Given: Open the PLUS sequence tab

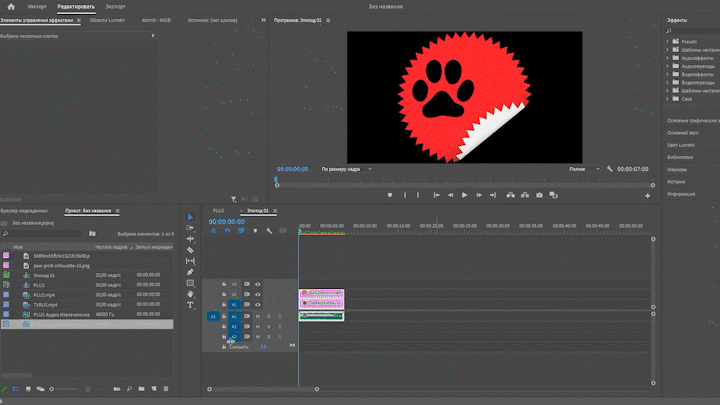Looking at the screenshot, I should (x=218, y=210).
